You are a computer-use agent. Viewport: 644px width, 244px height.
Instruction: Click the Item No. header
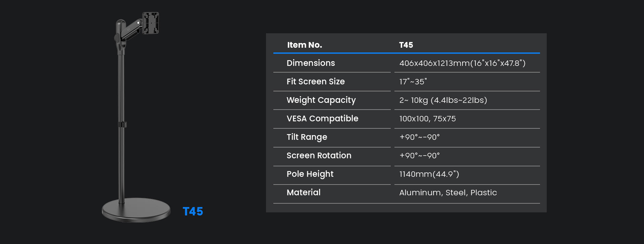tap(304, 45)
